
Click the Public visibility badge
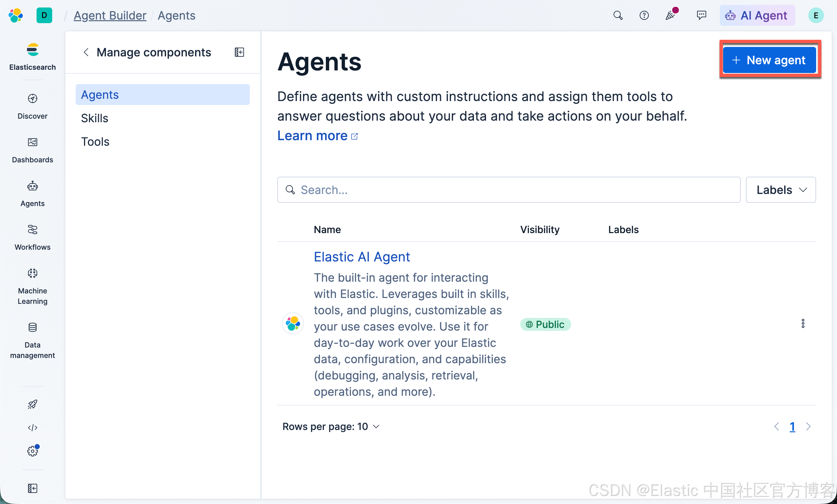[545, 324]
